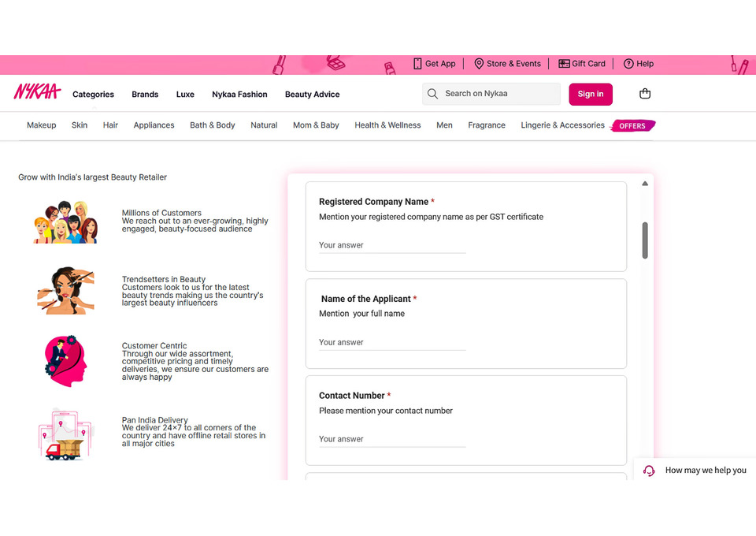The image size is (756, 536).
Task: Select Lingerie & Accessories category
Action: point(562,125)
